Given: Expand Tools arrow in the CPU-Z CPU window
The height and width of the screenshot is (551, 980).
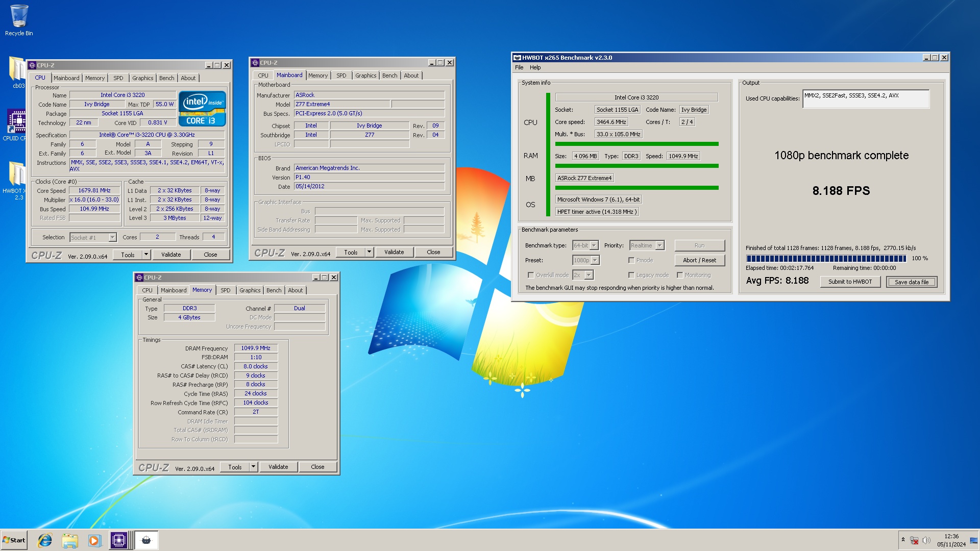Looking at the screenshot, I should point(146,255).
